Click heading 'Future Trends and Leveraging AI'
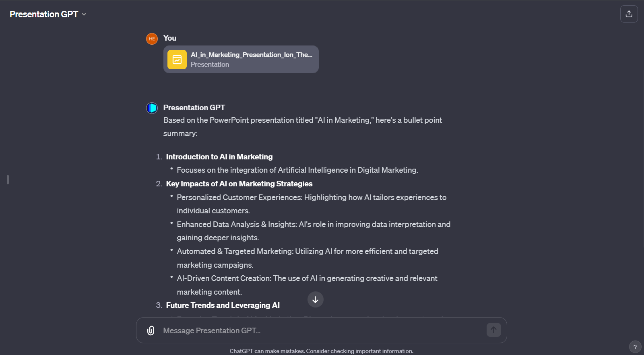The height and width of the screenshot is (355, 644). (223, 305)
